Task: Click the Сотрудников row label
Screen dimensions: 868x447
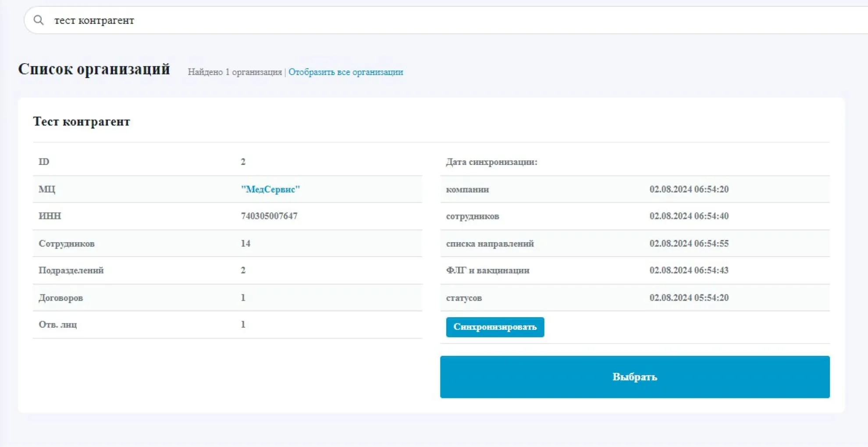Action: (67, 243)
